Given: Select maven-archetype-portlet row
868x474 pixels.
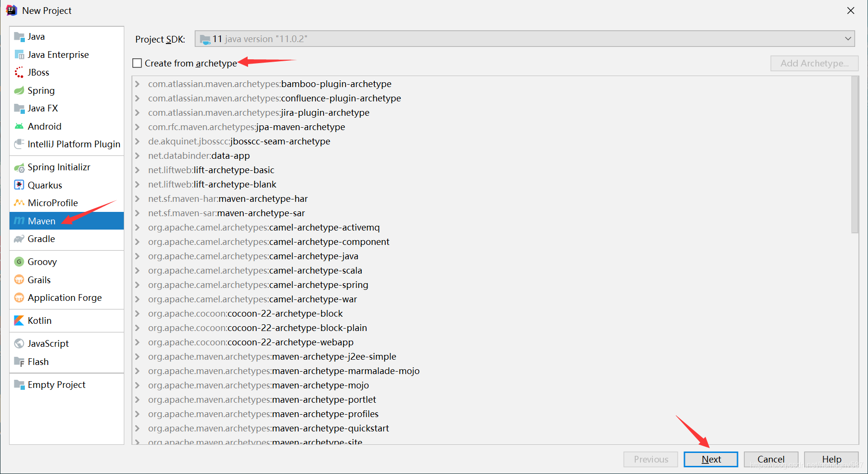Looking at the screenshot, I should pyautogui.click(x=491, y=400).
